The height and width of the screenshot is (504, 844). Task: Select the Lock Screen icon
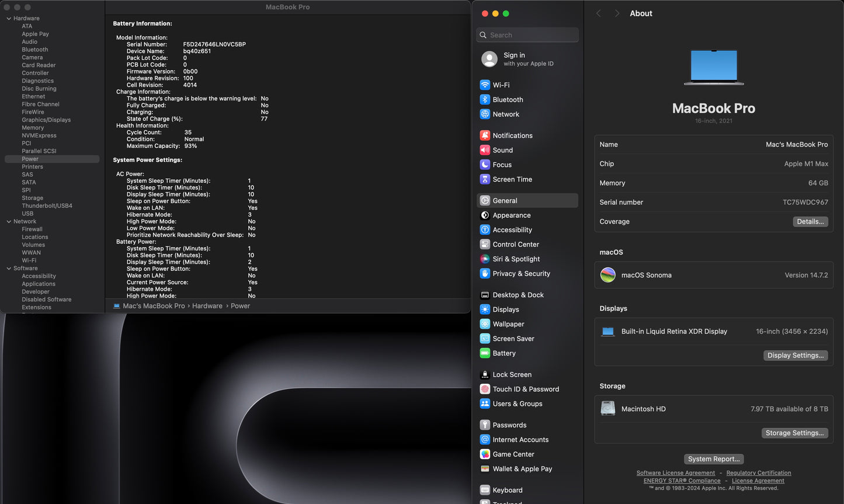tap(485, 374)
